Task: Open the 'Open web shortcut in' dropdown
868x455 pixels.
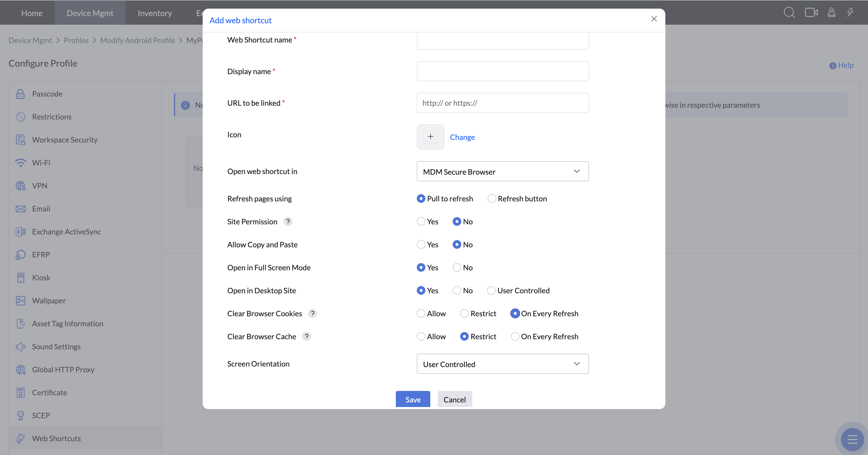Action: [x=502, y=171]
